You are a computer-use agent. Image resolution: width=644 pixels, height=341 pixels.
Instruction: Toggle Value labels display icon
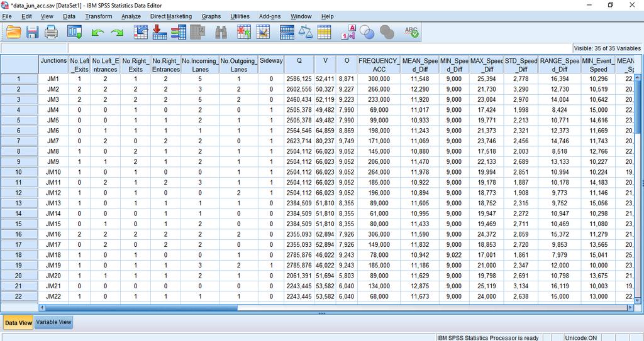(x=348, y=32)
